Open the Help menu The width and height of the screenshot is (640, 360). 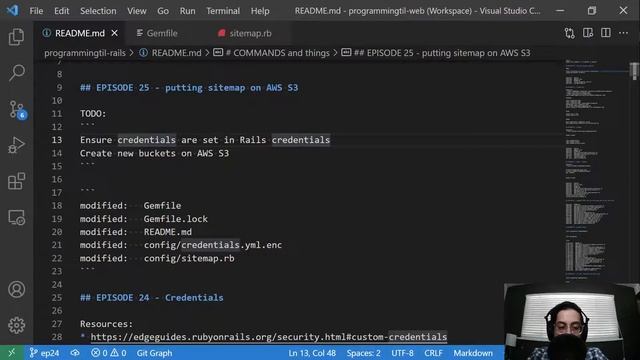[260, 11]
